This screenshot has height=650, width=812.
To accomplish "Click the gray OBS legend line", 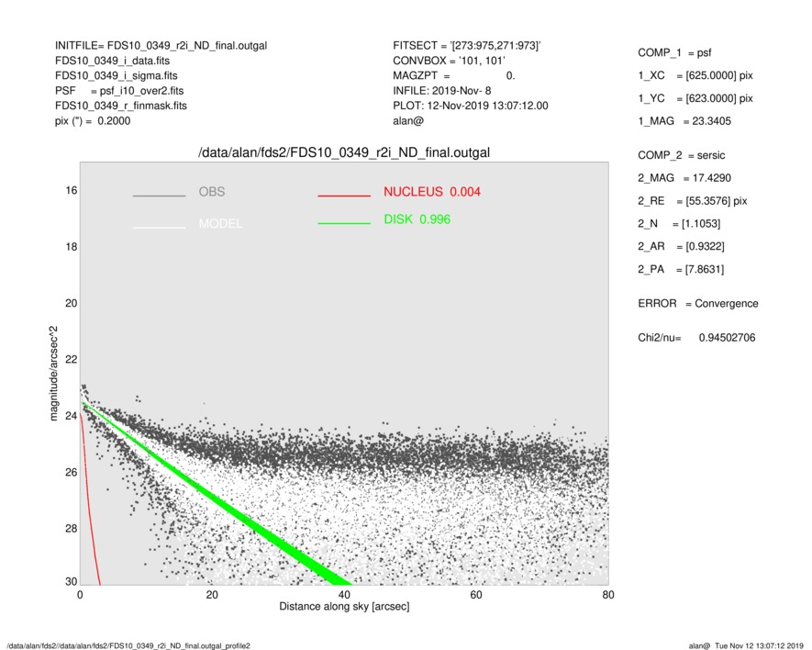I will [x=159, y=196].
